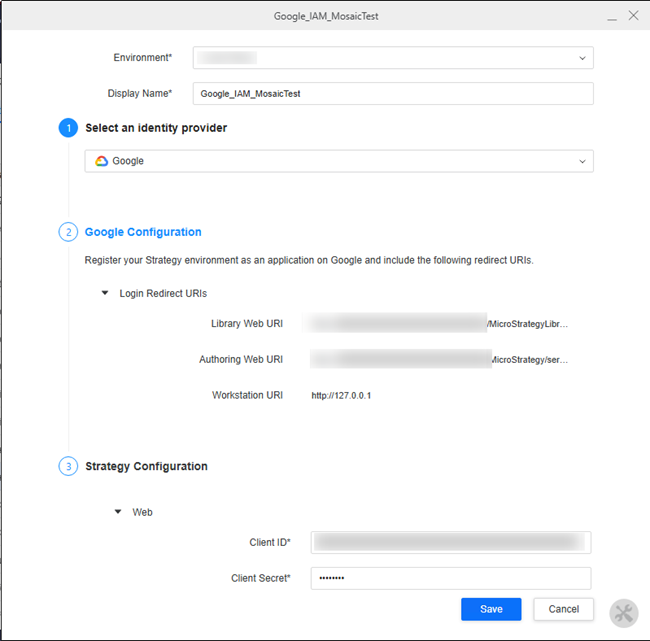Select the Strategy Configuration step heading

click(146, 466)
